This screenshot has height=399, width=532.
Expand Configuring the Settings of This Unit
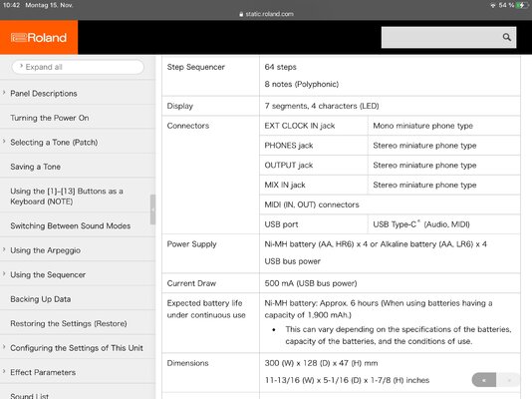click(4, 347)
